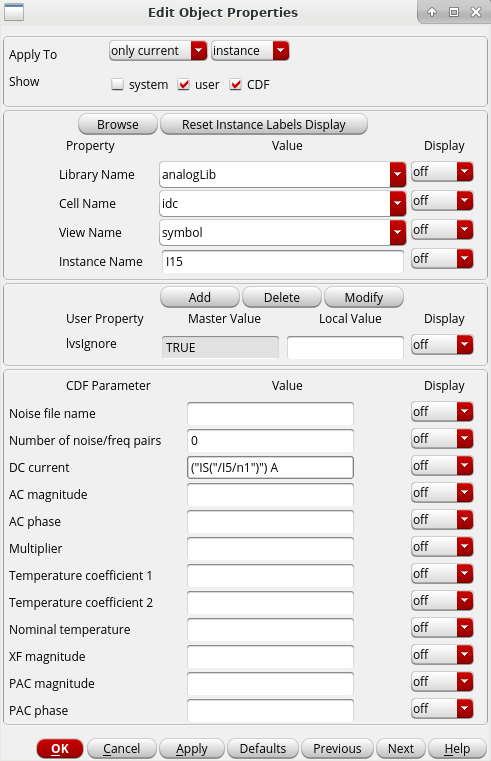The height and width of the screenshot is (761, 491).
Task: Click Reset Instance Labels Display button
Action: (x=263, y=125)
